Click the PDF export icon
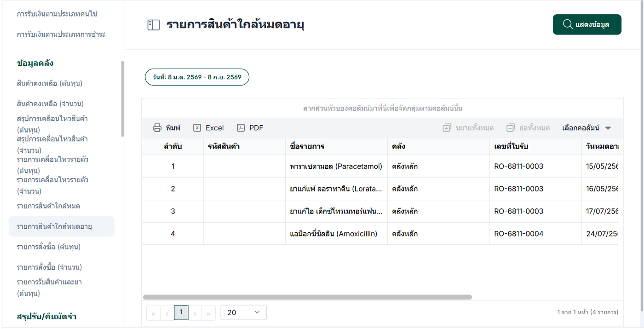 [x=241, y=128]
